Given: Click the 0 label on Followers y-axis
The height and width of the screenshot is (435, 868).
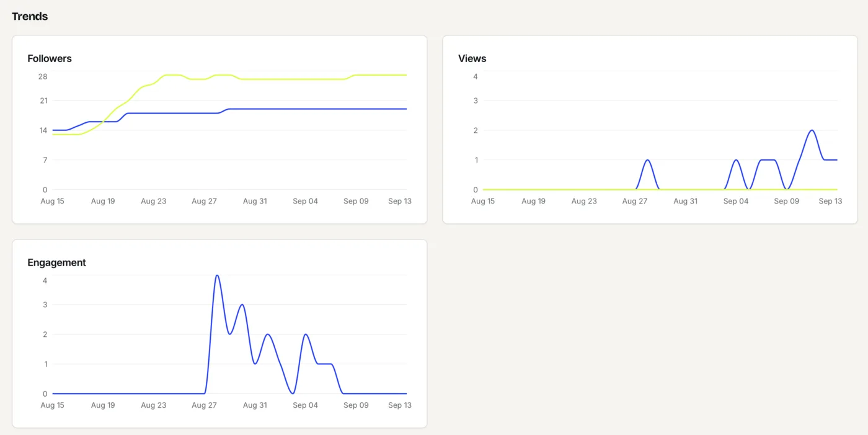Looking at the screenshot, I should coord(45,190).
